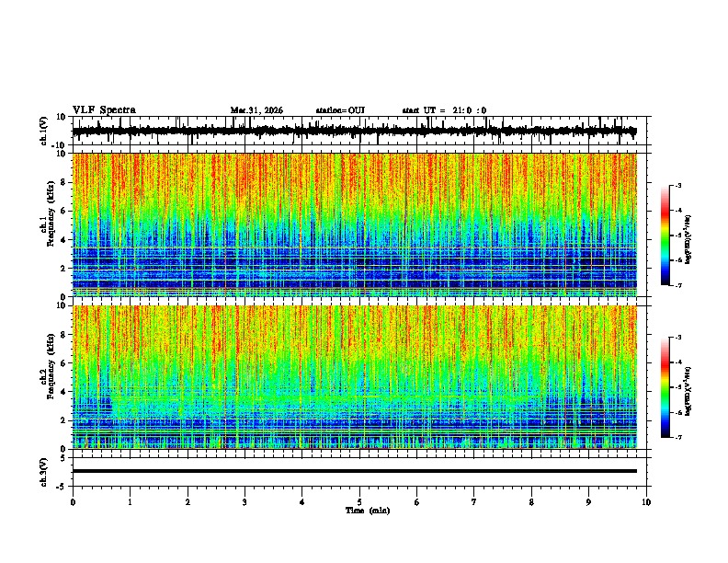Click the color scale bar beside ch.1 spectrogram

pos(665,236)
